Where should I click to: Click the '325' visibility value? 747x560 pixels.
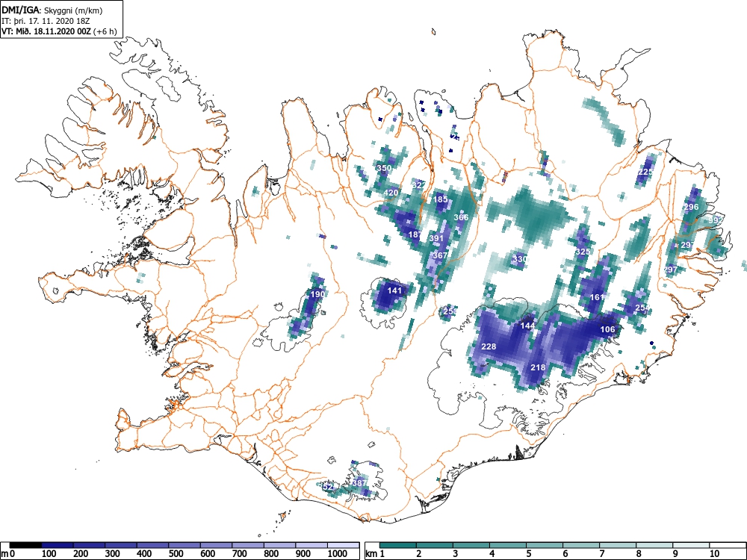pyautogui.click(x=583, y=252)
